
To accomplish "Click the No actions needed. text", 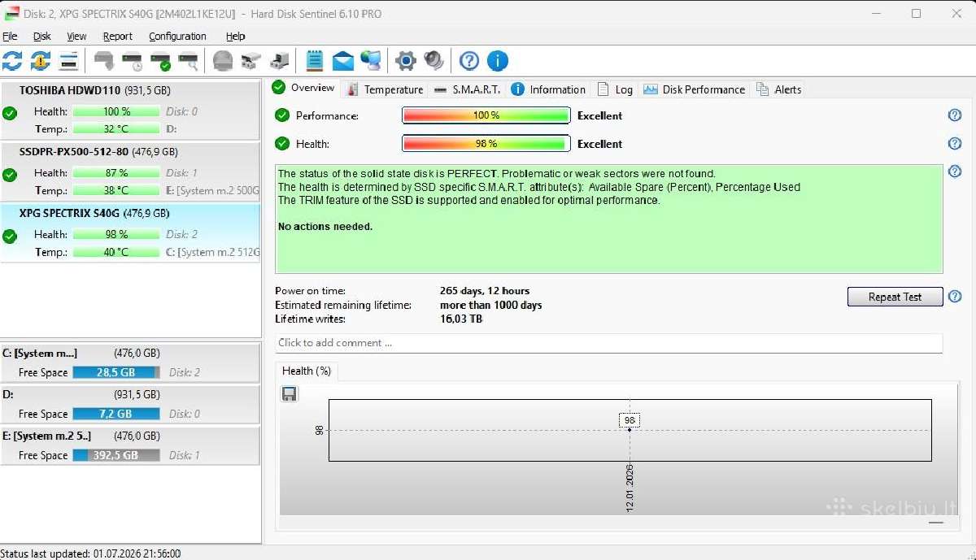I will [325, 227].
